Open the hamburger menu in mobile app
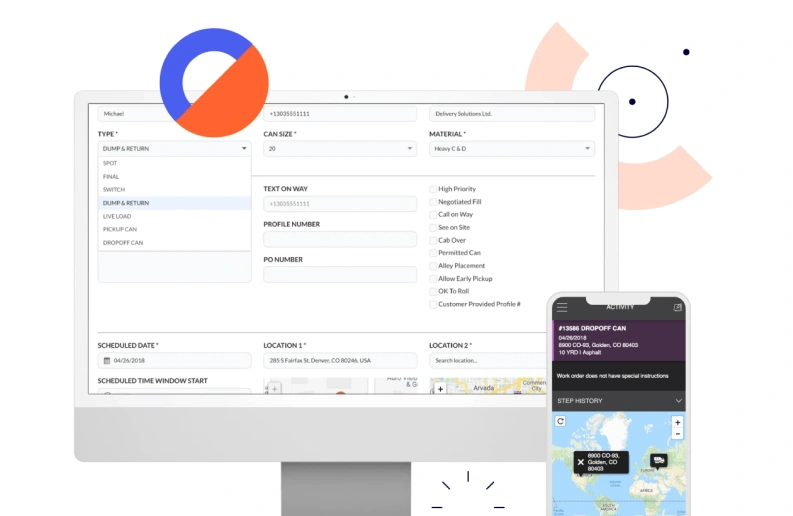Image resolution: width=793 pixels, height=516 pixels. point(562,307)
